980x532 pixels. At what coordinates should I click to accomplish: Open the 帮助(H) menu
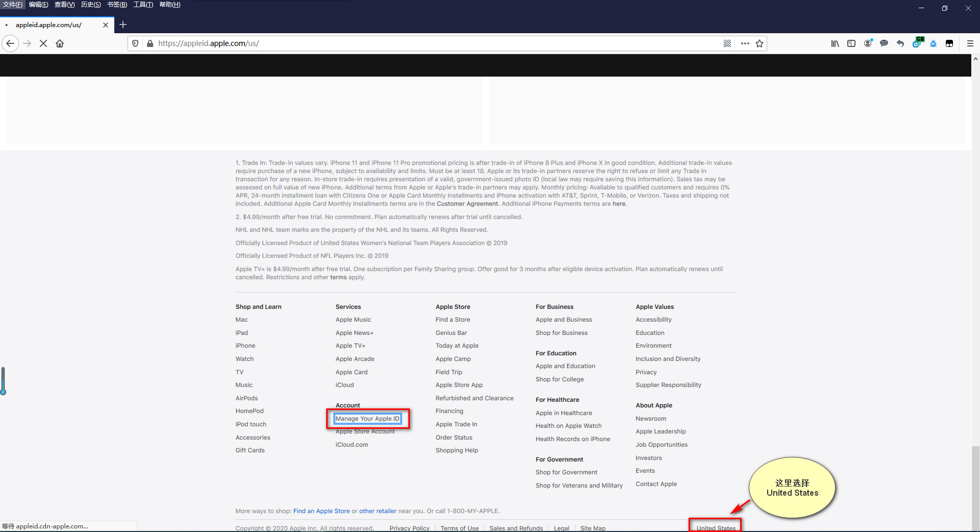(x=170, y=5)
